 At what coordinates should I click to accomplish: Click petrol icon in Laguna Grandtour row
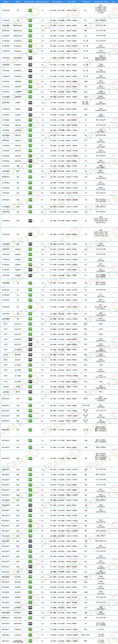point(30,641)
